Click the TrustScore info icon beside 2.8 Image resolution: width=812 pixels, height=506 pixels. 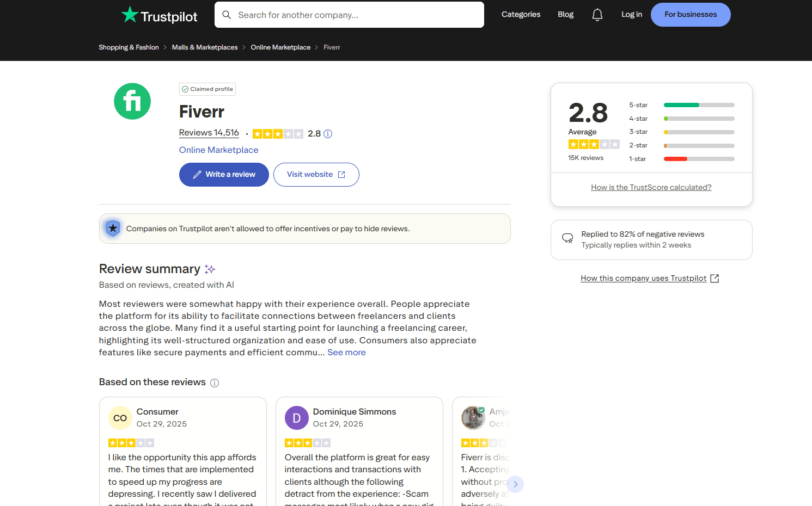click(328, 134)
